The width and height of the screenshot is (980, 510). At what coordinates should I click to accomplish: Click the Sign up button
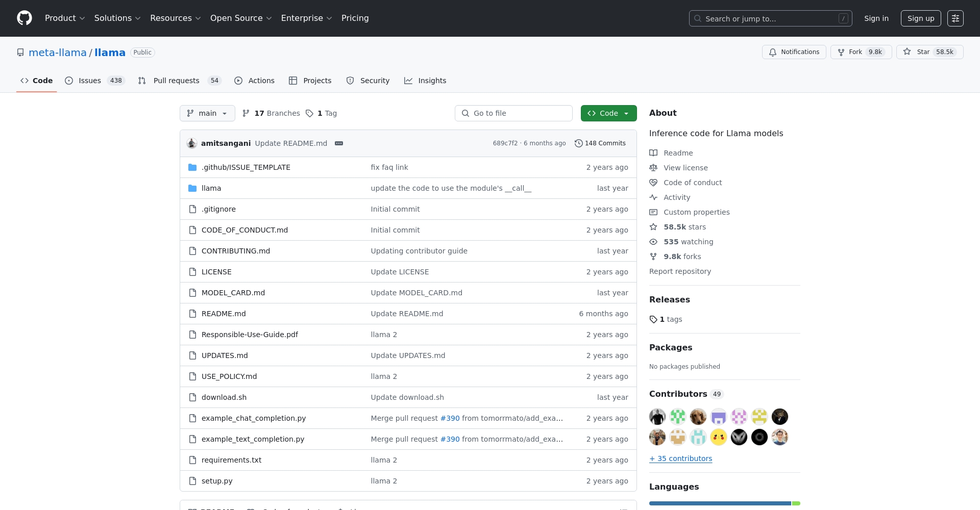[921, 18]
